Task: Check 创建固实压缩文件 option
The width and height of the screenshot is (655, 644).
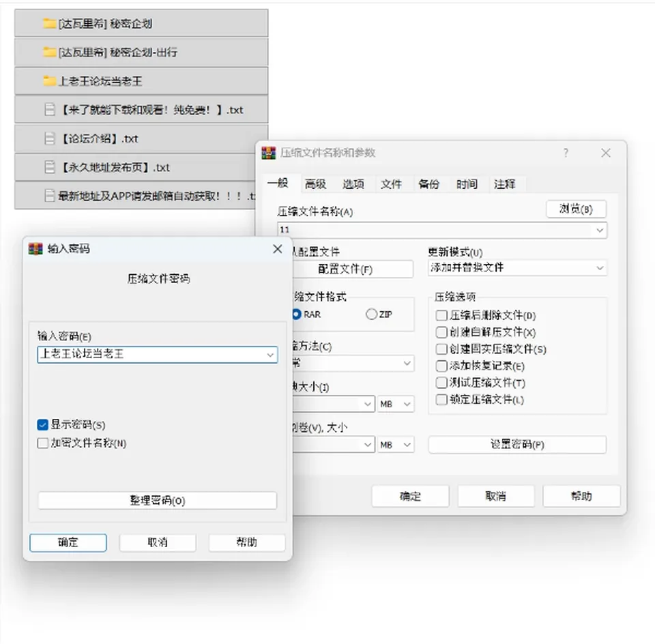Action: point(441,349)
